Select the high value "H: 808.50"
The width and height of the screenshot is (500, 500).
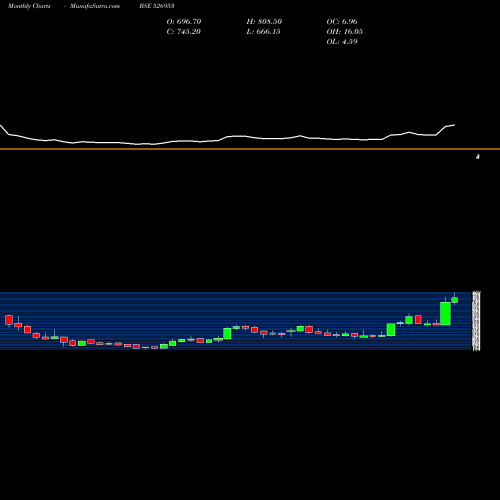[264, 21]
